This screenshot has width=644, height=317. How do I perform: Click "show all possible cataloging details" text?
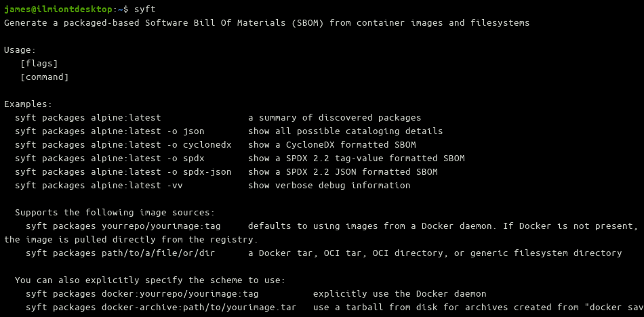pos(345,131)
